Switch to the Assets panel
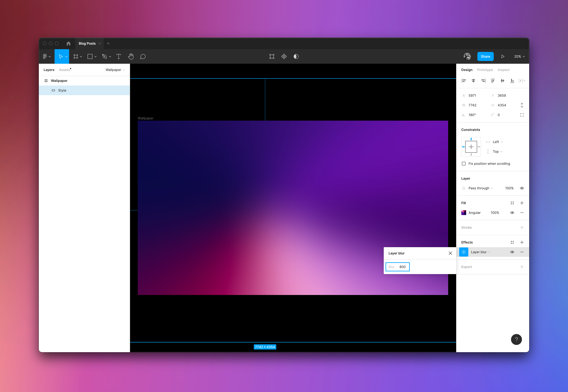 pyautogui.click(x=64, y=70)
